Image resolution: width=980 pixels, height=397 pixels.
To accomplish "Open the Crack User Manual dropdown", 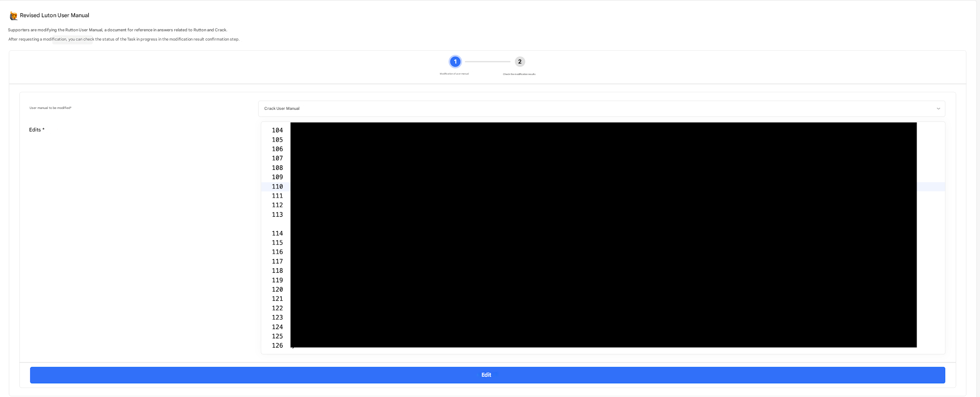I will pyautogui.click(x=601, y=109).
